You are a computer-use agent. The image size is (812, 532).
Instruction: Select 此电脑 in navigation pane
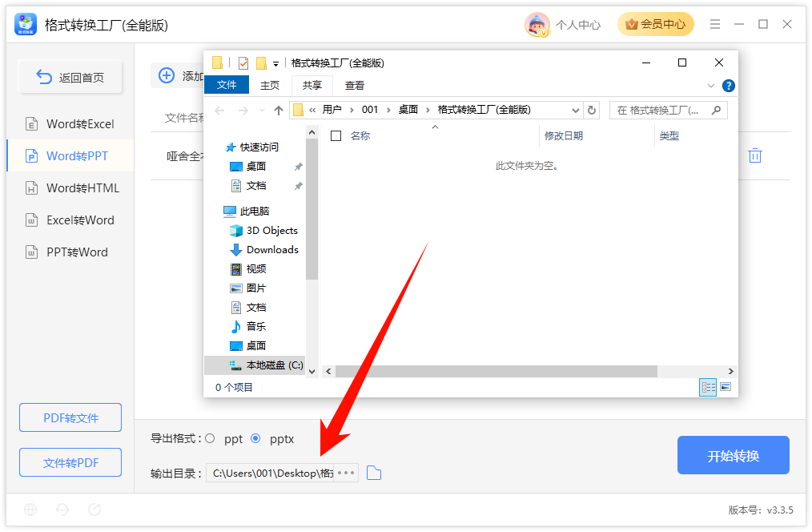point(247,211)
